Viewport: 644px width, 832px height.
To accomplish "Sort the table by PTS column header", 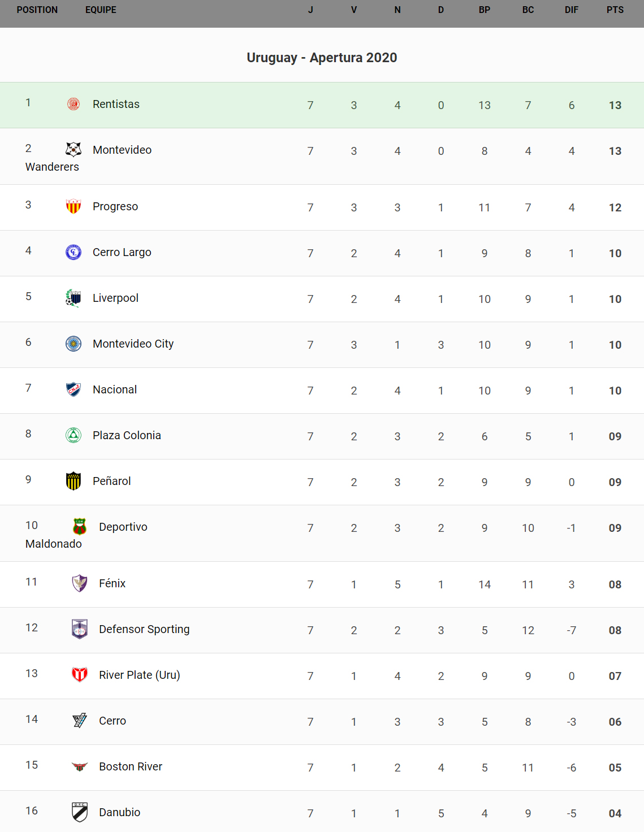I will click(x=615, y=10).
